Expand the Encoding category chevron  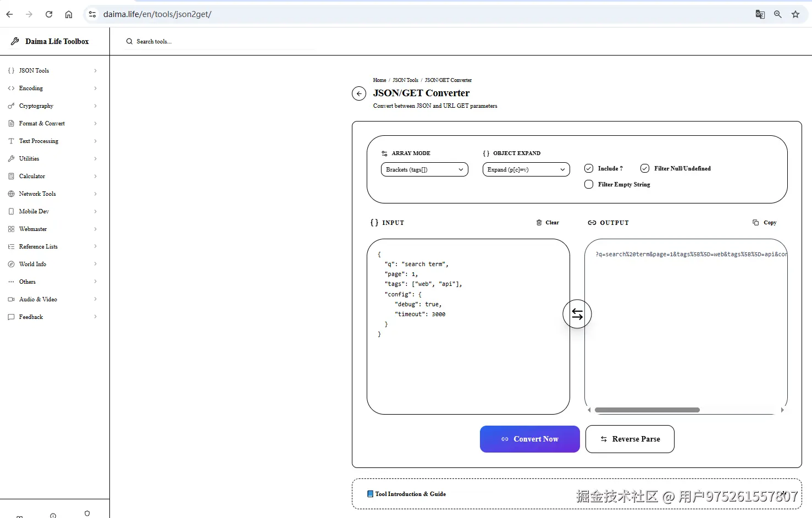tap(95, 88)
